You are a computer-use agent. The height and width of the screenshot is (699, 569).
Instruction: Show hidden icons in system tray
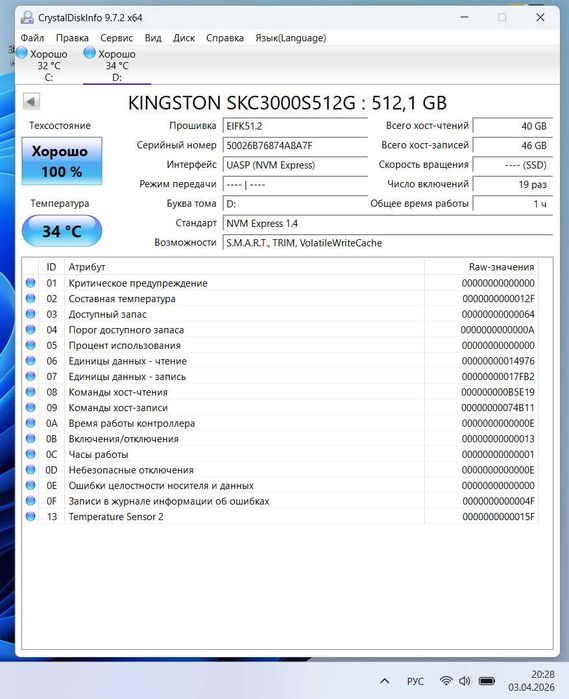385,681
